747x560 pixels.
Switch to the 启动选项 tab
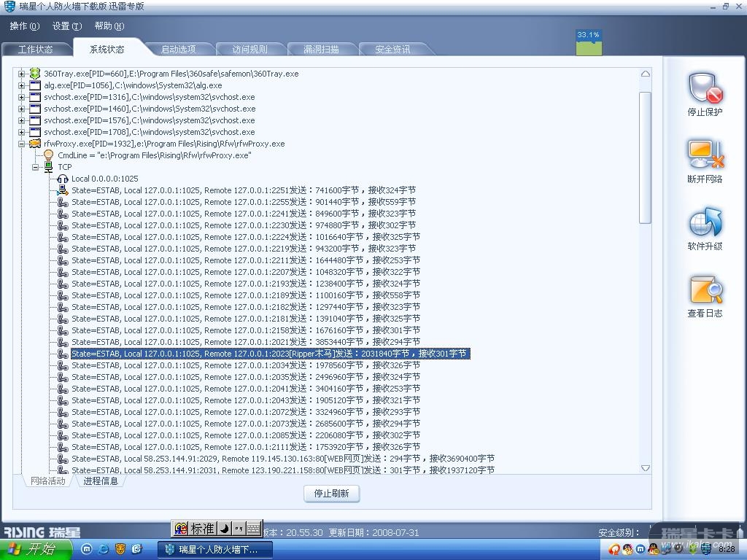coord(179,49)
